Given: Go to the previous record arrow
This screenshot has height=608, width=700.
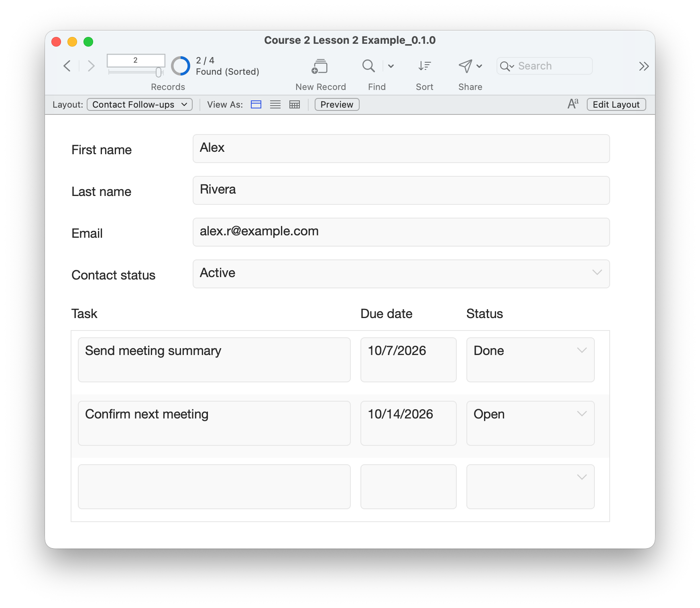Looking at the screenshot, I should [67, 66].
